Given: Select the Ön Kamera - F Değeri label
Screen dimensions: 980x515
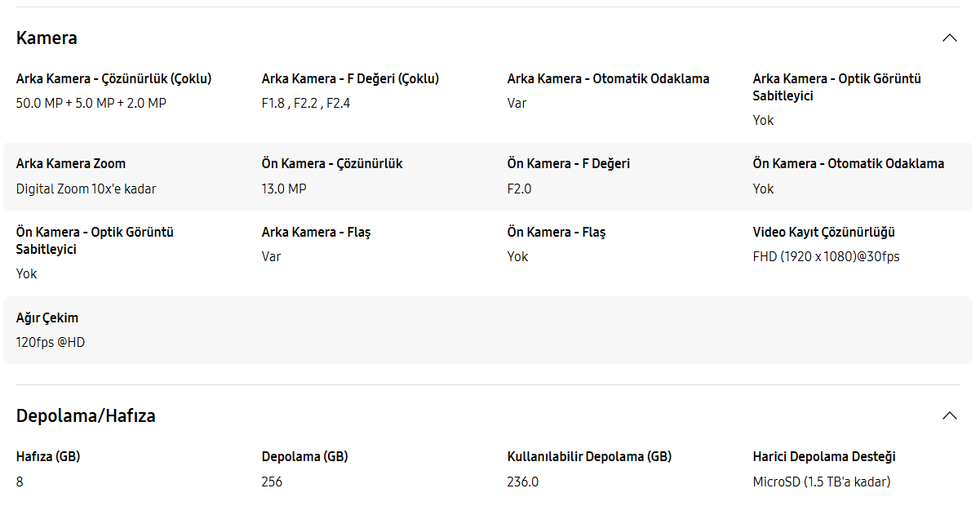Looking at the screenshot, I should 568,164.
